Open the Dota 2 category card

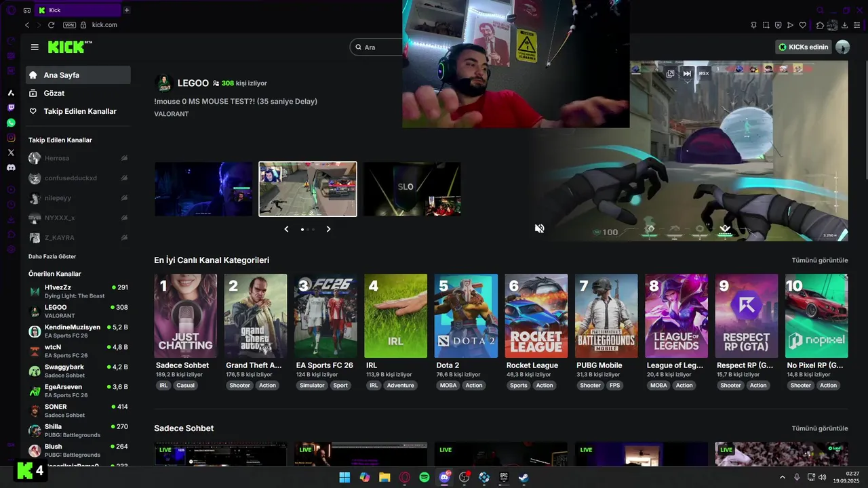[466, 316]
